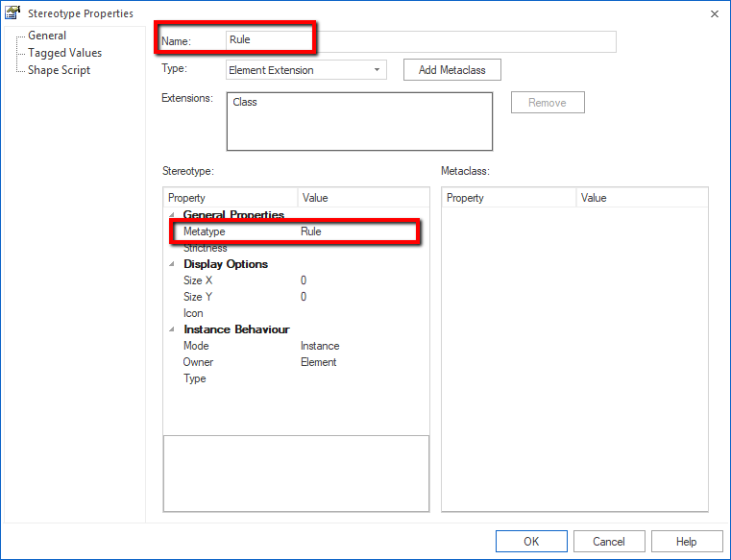Select the Icon property row
The image size is (731, 560).
click(x=193, y=313)
